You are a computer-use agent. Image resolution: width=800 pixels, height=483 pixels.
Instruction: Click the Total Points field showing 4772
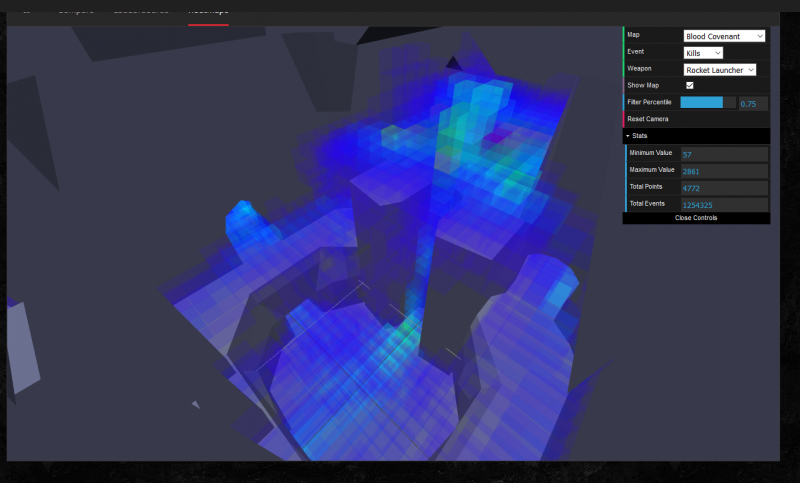723,188
